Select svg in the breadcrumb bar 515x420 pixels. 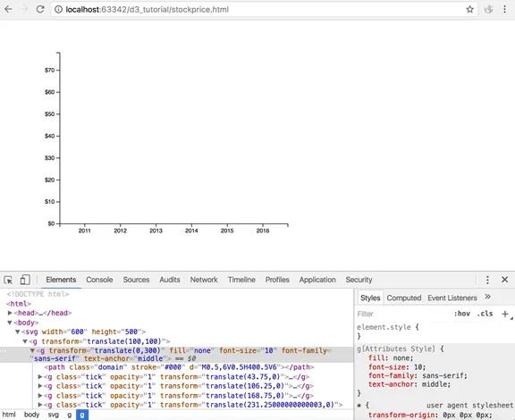[x=54, y=415]
